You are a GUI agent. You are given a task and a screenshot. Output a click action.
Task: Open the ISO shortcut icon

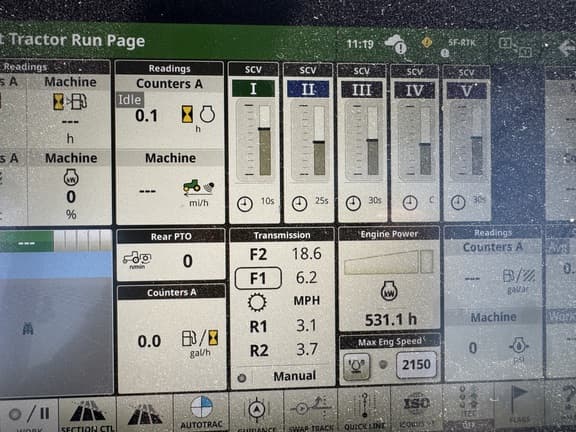pyautogui.click(x=416, y=410)
